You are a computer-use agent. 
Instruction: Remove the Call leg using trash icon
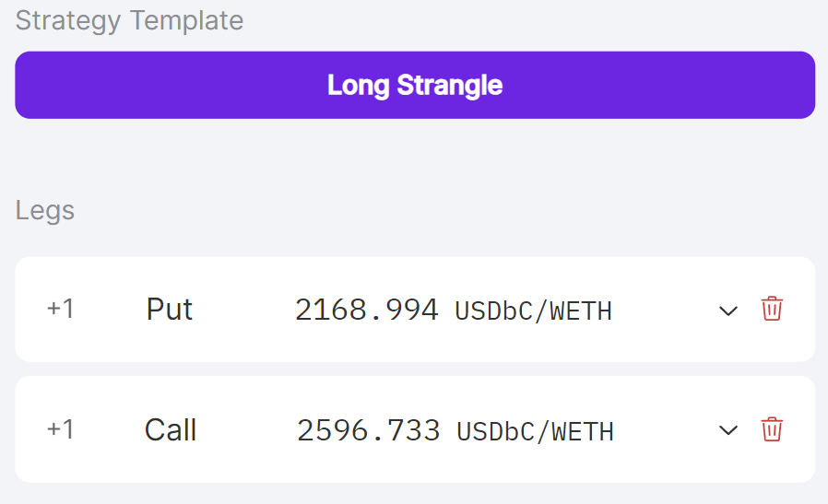point(772,429)
